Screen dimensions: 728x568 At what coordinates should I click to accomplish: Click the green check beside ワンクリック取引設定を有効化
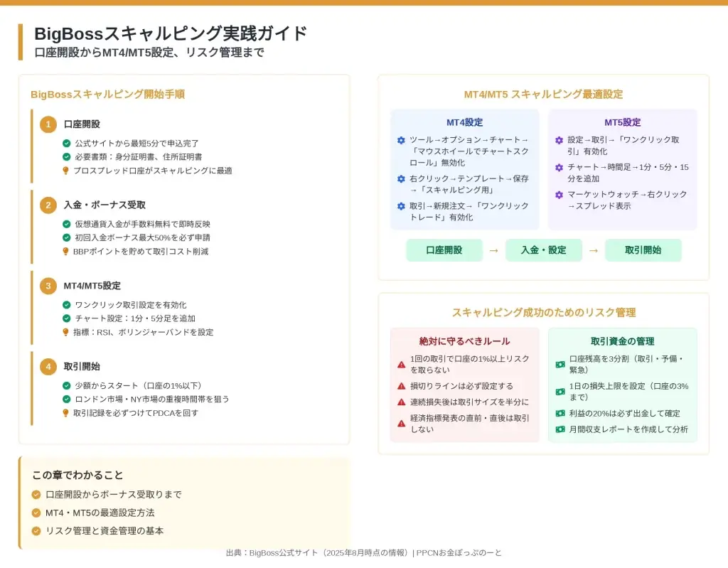point(67,305)
